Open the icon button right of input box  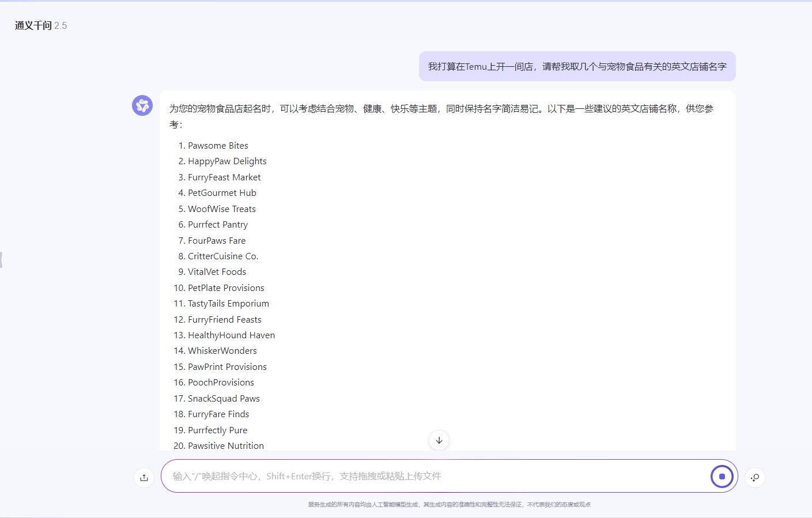tap(755, 477)
